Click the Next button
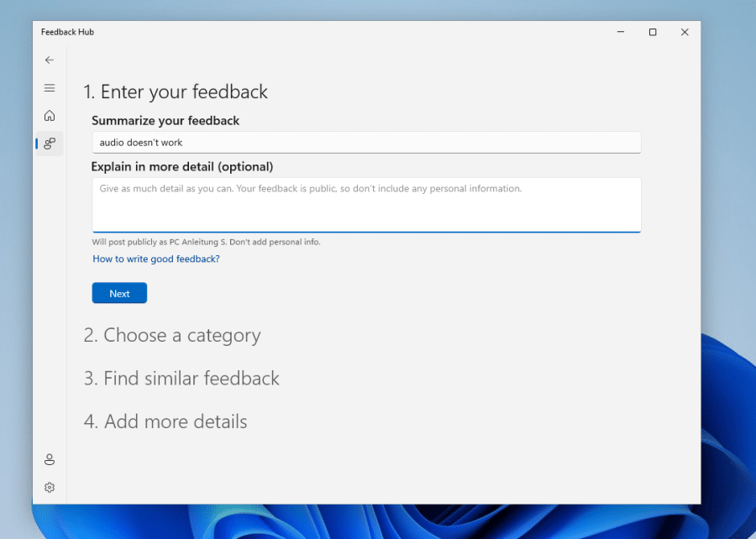This screenshot has width=756, height=539. pyautogui.click(x=118, y=293)
